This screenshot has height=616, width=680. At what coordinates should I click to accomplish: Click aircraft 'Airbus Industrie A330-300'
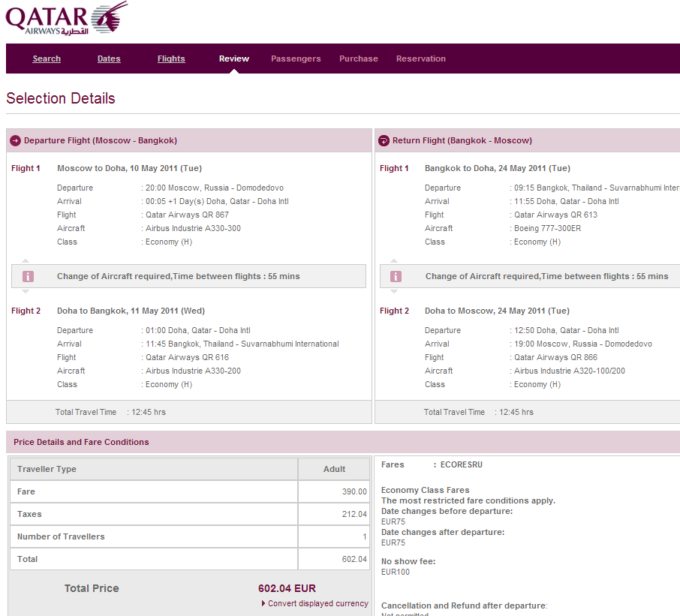(193, 228)
